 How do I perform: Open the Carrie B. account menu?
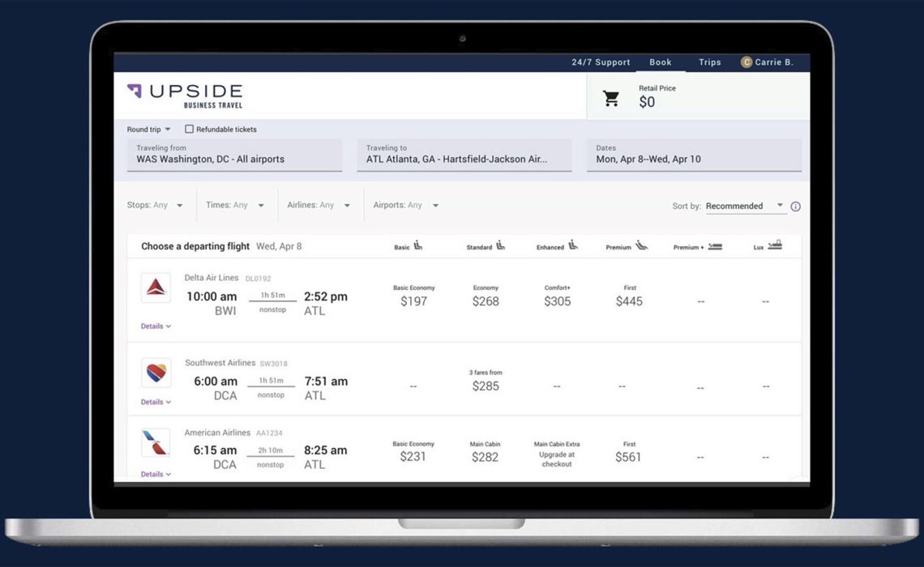coord(768,62)
